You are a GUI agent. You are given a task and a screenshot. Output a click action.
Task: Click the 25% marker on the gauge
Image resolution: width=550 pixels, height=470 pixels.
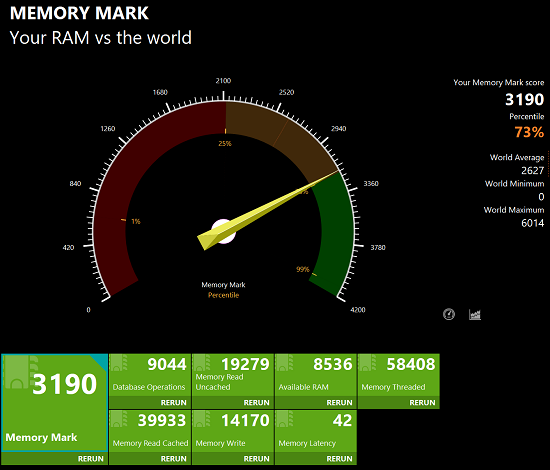tap(225, 143)
